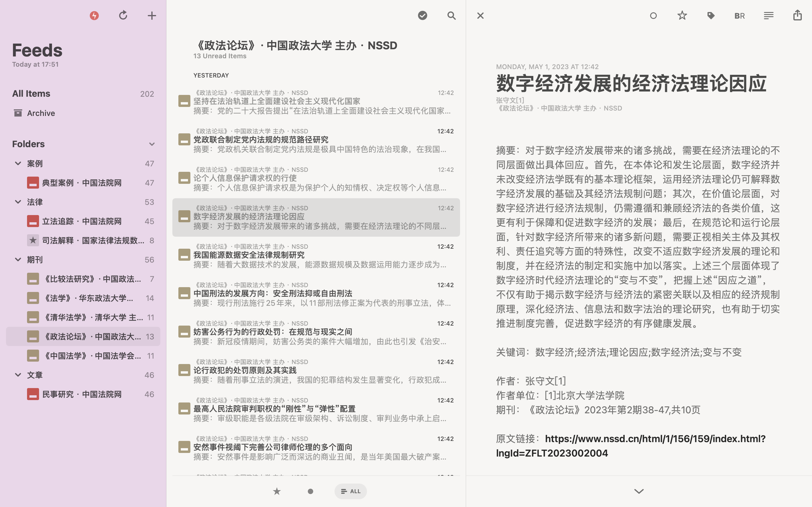The image size is (812, 507).
Task: Show only starred items filter
Action: 277,491
